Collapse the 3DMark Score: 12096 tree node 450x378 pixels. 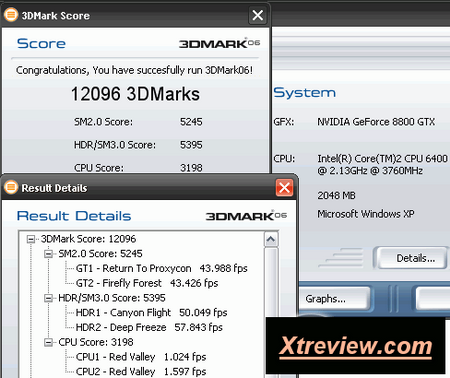(x=31, y=239)
